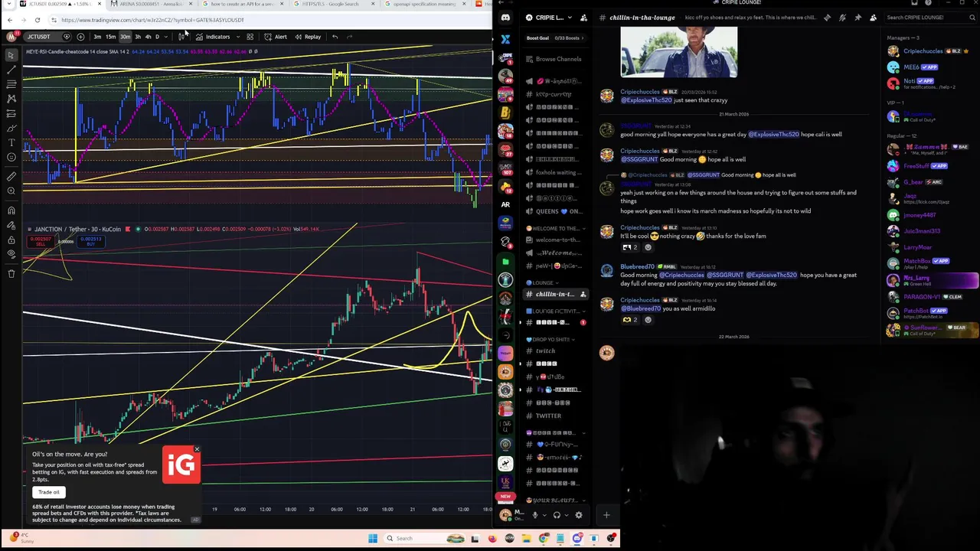Toggle the Discord member list icon
Viewport: 980px width, 551px height.
coord(873,18)
